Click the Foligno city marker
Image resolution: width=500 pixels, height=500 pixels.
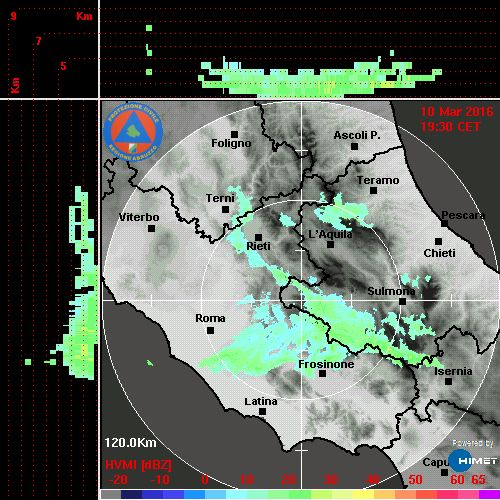tap(234, 134)
